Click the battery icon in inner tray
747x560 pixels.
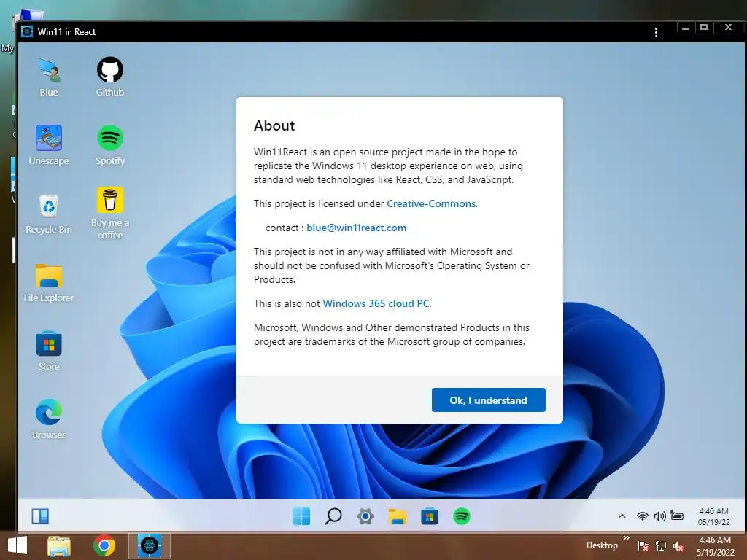[677, 516]
